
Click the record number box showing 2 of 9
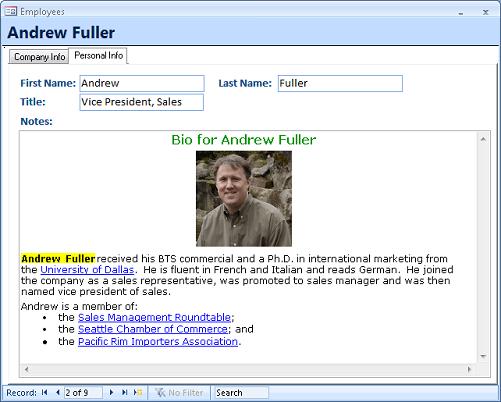pyautogui.click(x=83, y=393)
